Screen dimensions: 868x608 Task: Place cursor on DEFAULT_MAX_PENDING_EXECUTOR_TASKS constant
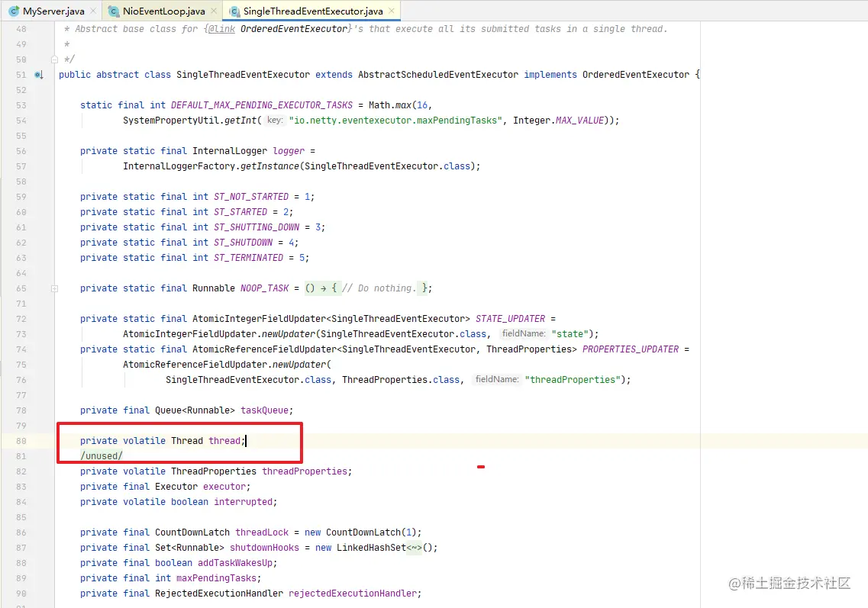tap(262, 105)
